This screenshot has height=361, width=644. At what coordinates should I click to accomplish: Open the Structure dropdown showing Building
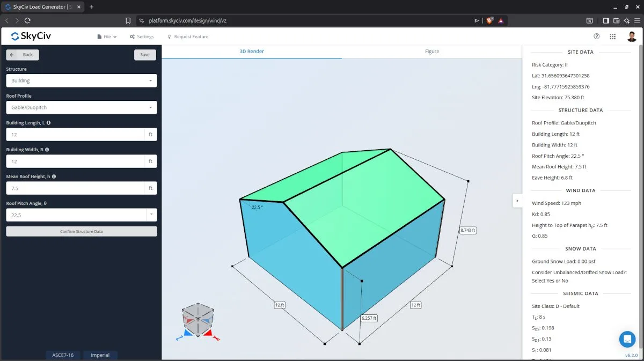point(81,80)
